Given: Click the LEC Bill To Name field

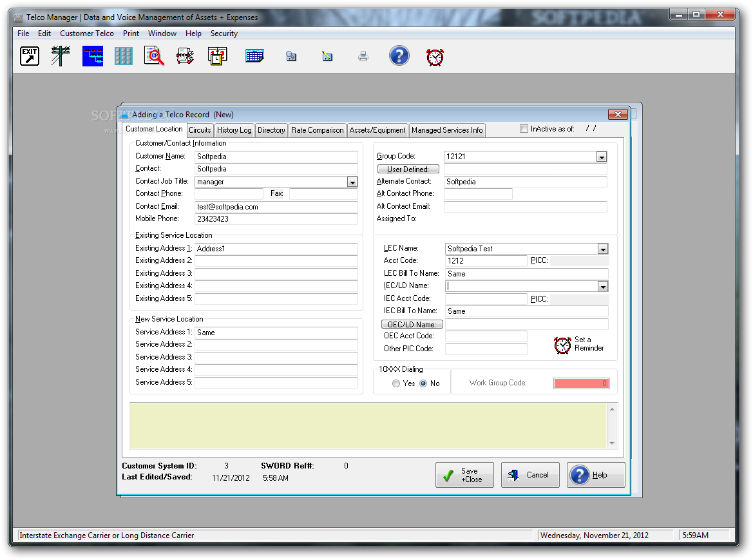Looking at the screenshot, I should [527, 274].
